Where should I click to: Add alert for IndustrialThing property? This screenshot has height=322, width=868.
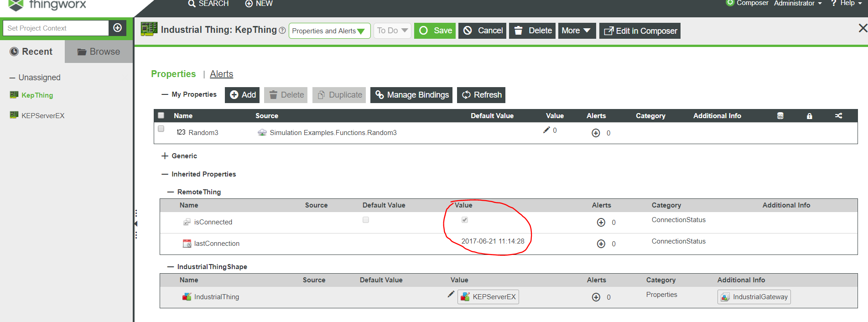(x=596, y=297)
